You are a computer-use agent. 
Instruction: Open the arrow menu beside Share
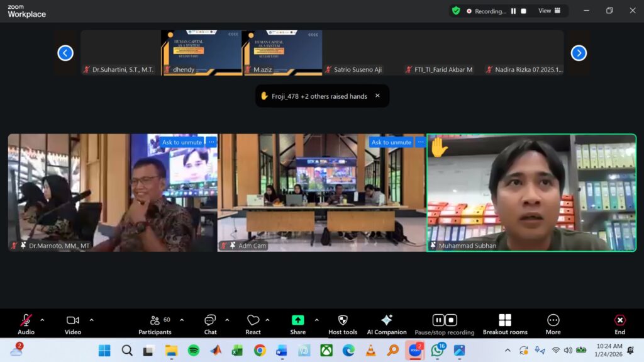pos(316,320)
